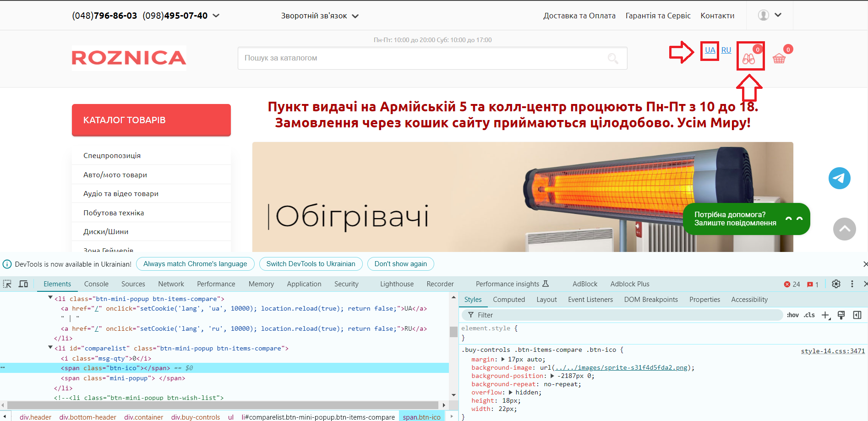Click the horizontal scrollbar of Elements panel

click(x=224, y=405)
